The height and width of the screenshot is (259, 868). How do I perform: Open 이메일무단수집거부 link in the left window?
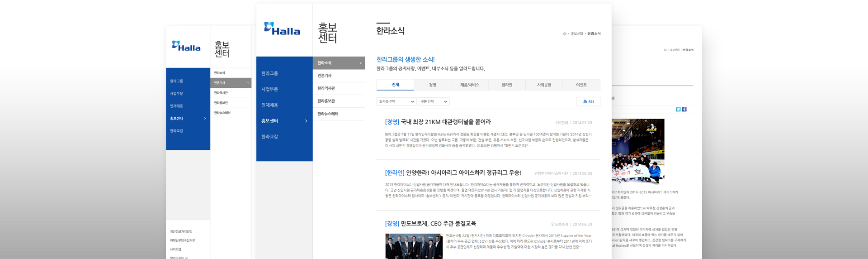click(183, 240)
